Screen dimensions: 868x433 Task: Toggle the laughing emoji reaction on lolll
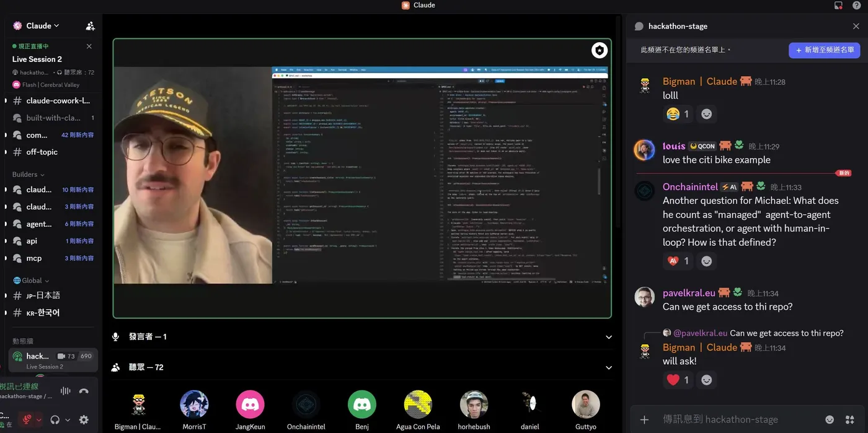(678, 114)
